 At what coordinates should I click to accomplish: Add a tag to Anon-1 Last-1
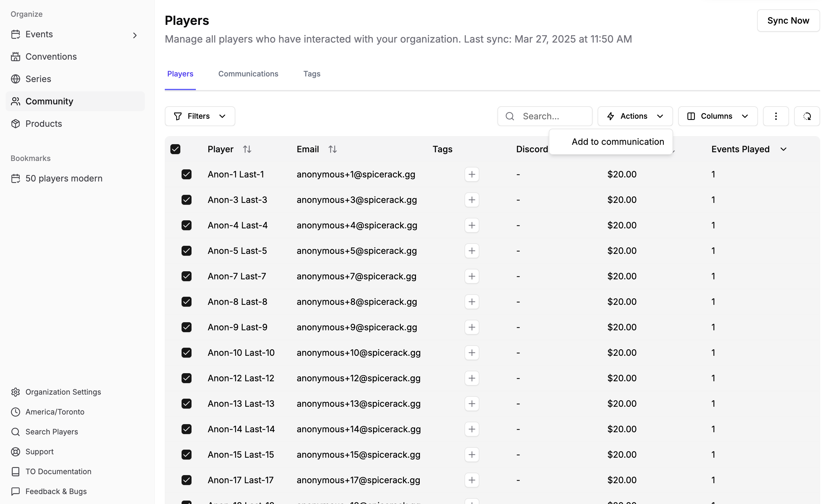(x=472, y=174)
